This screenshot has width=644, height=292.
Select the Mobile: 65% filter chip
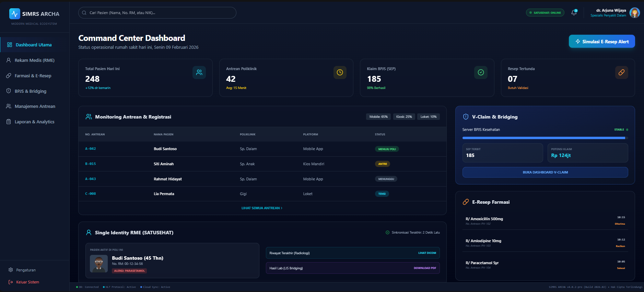378,117
